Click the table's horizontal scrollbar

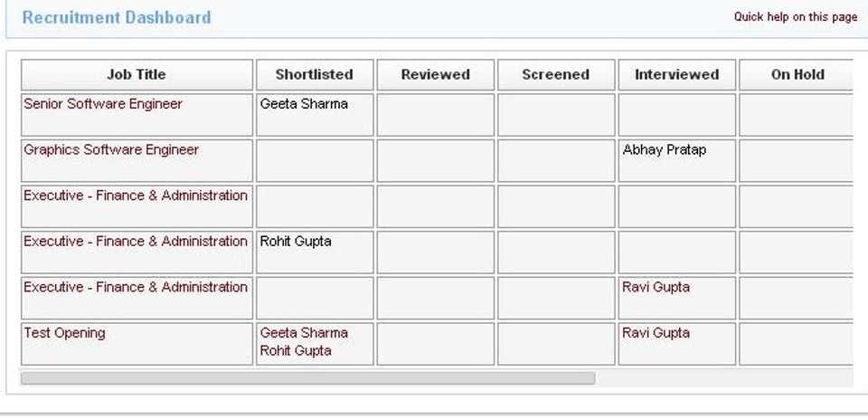tap(307, 377)
